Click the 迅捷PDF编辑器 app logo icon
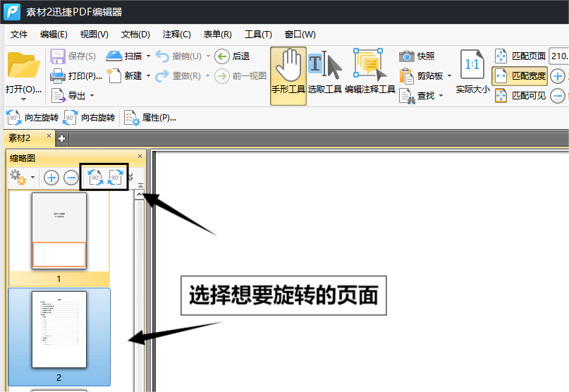The image size is (569, 392). pos(12,11)
